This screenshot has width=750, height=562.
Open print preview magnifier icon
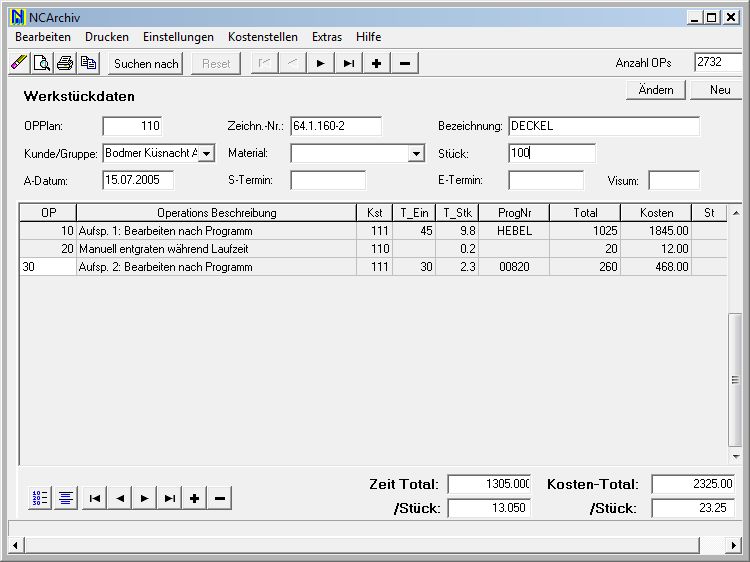42,63
